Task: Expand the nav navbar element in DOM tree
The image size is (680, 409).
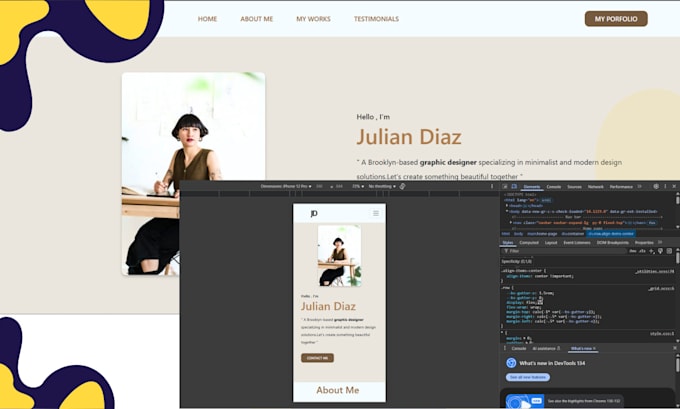Action: [511, 222]
